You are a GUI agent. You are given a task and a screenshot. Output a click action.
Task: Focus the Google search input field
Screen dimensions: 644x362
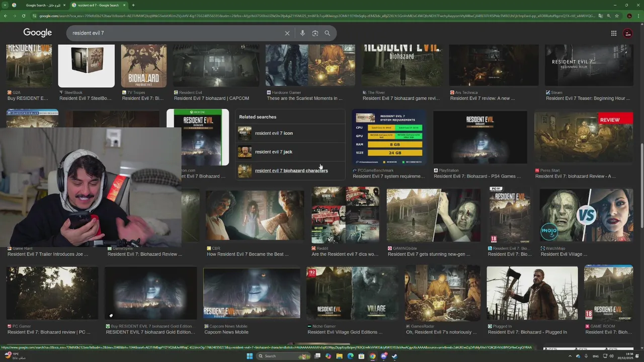click(176, 33)
